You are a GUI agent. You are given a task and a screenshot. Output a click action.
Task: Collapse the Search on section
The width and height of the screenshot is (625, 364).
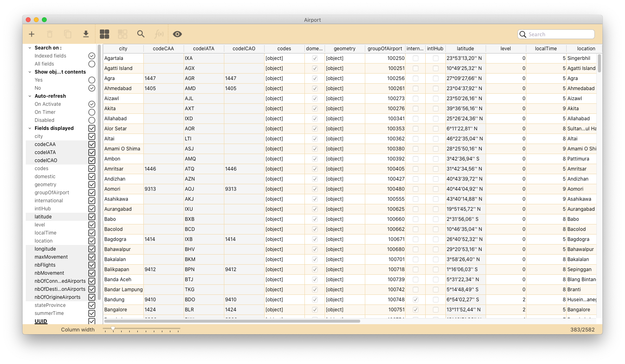click(29, 48)
